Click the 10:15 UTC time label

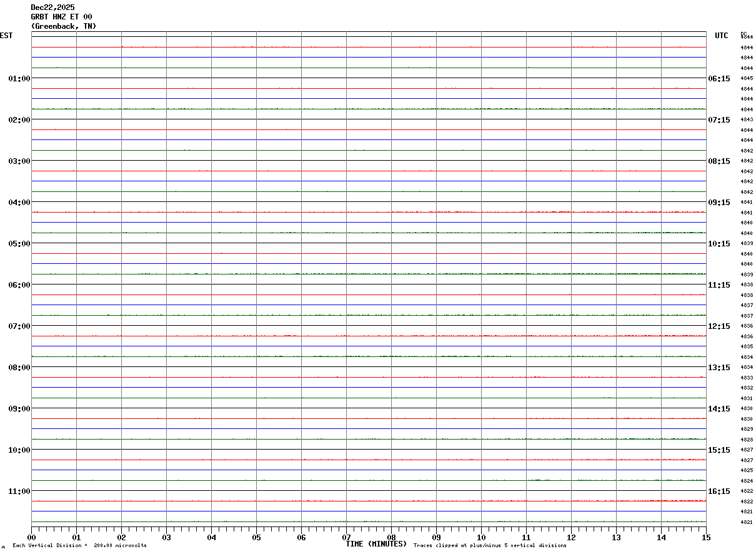pos(719,244)
